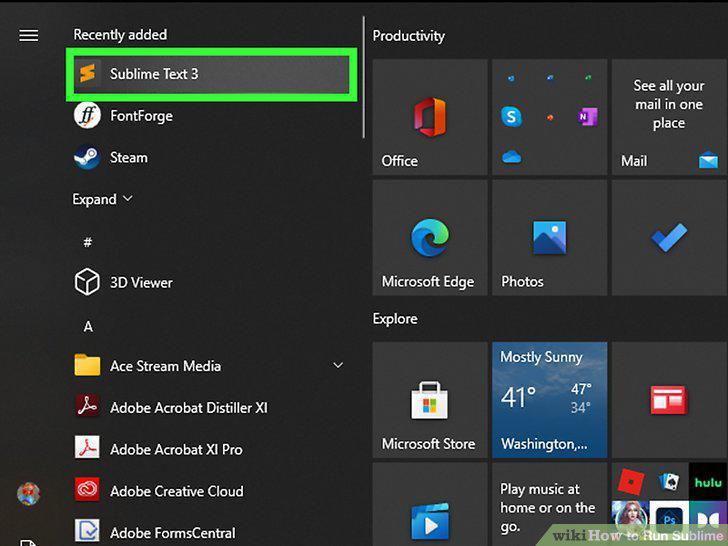Launch the Roblox tile
Viewport: 728px width, 546px height.
tap(630, 481)
